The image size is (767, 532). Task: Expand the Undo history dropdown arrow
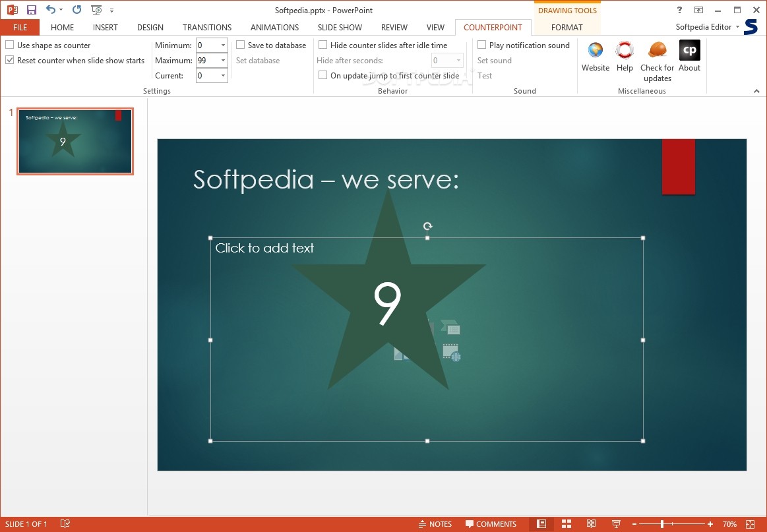click(61, 10)
